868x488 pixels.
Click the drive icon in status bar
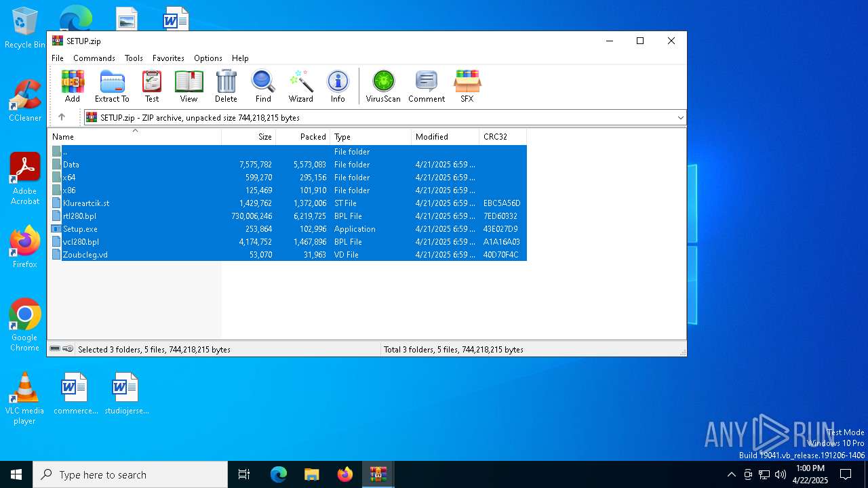(55, 349)
